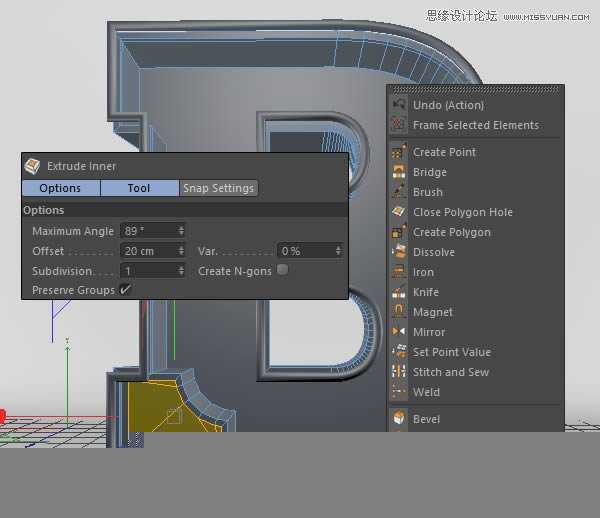This screenshot has height=518, width=600.
Task: Choose Knife from the context menu
Action: coord(426,292)
